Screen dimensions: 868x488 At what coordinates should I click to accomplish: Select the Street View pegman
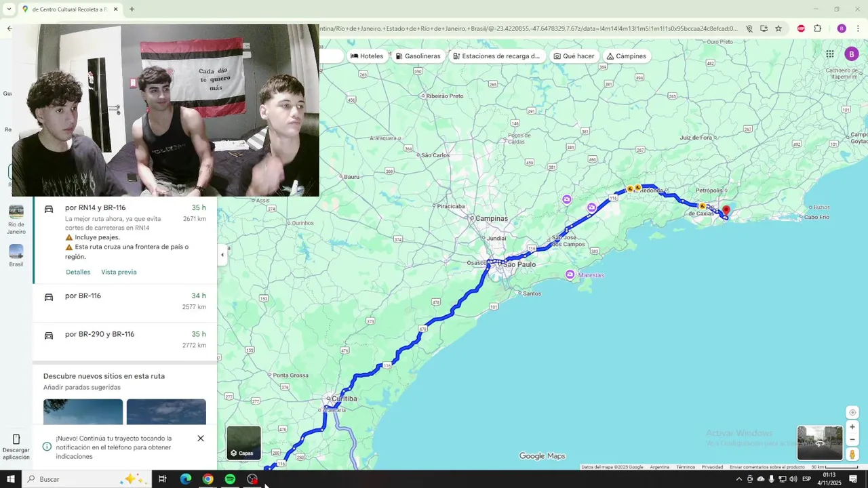[x=852, y=454]
